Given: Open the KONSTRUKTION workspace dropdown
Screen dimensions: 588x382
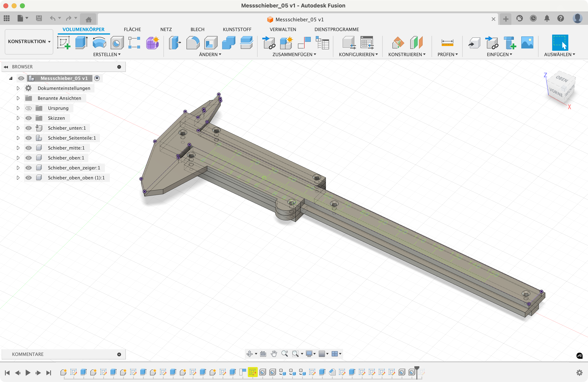Looking at the screenshot, I should pos(29,41).
